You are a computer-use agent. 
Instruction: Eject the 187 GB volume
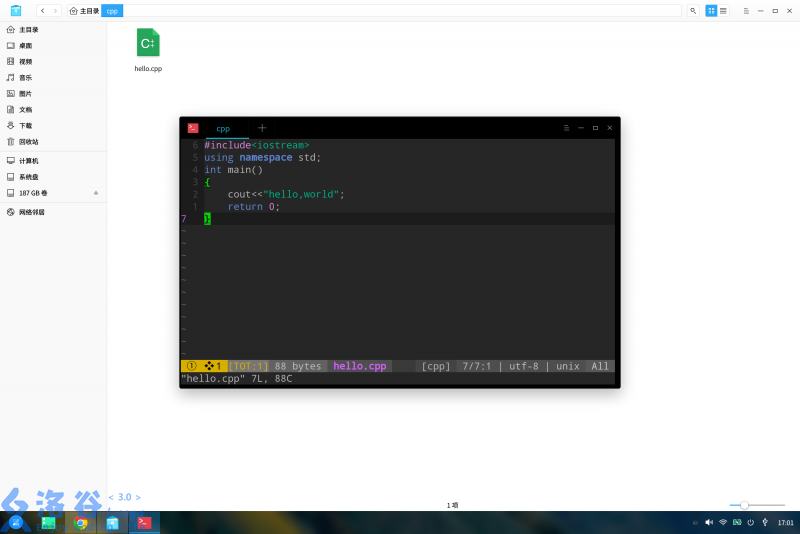click(x=96, y=192)
